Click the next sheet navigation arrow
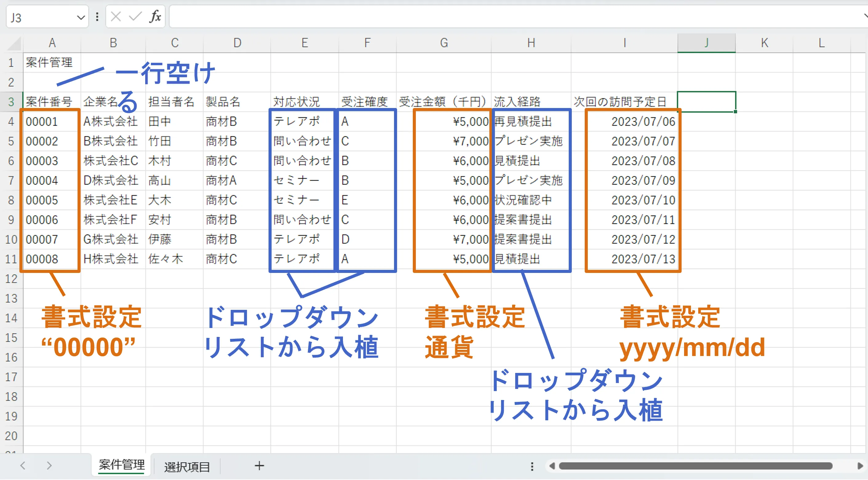The width and height of the screenshot is (868, 480). tap(49, 466)
